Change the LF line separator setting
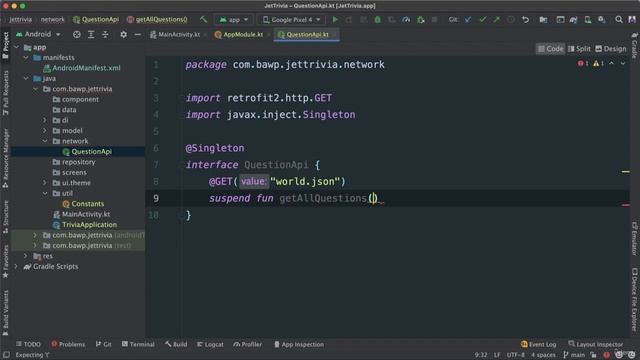The image size is (640, 360). [497, 355]
